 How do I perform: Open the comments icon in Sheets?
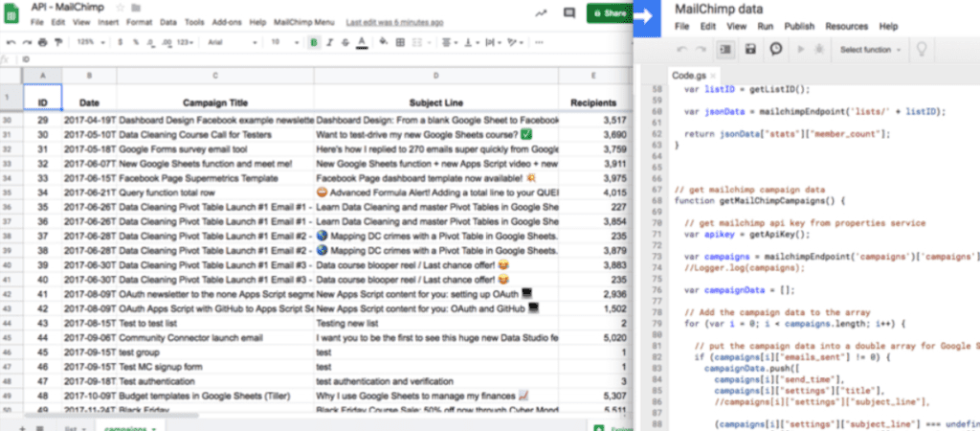click(568, 13)
